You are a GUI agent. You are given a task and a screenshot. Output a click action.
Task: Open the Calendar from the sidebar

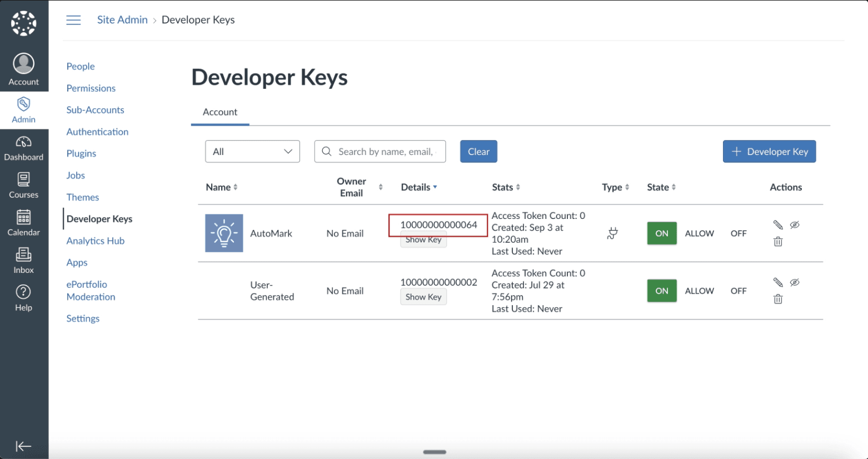tap(23, 223)
